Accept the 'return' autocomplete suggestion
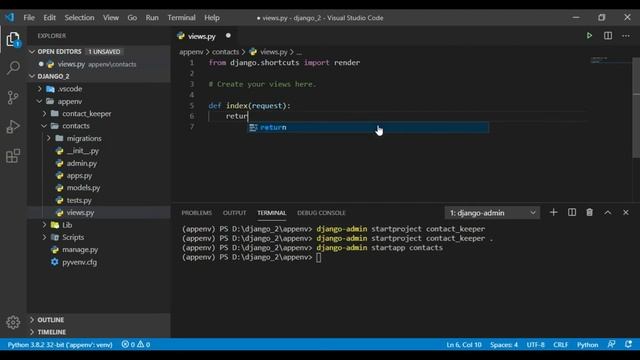640x360 pixels. pyautogui.click(x=368, y=127)
